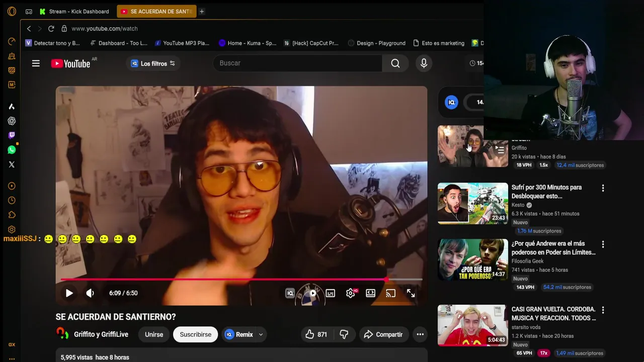Open WhatsApp sidebar icon
Viewport: 644px width, 362px height.
point(12,150)
